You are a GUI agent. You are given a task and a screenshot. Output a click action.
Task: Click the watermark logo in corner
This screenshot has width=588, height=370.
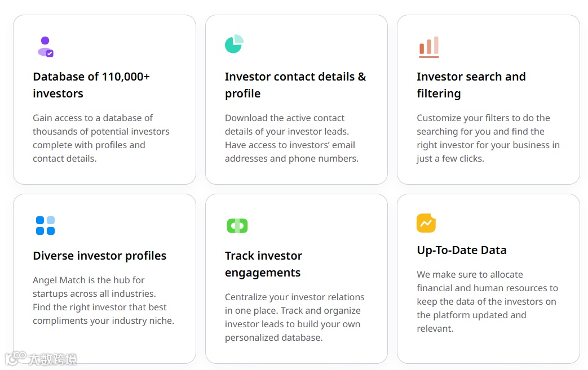coord(16,358)
